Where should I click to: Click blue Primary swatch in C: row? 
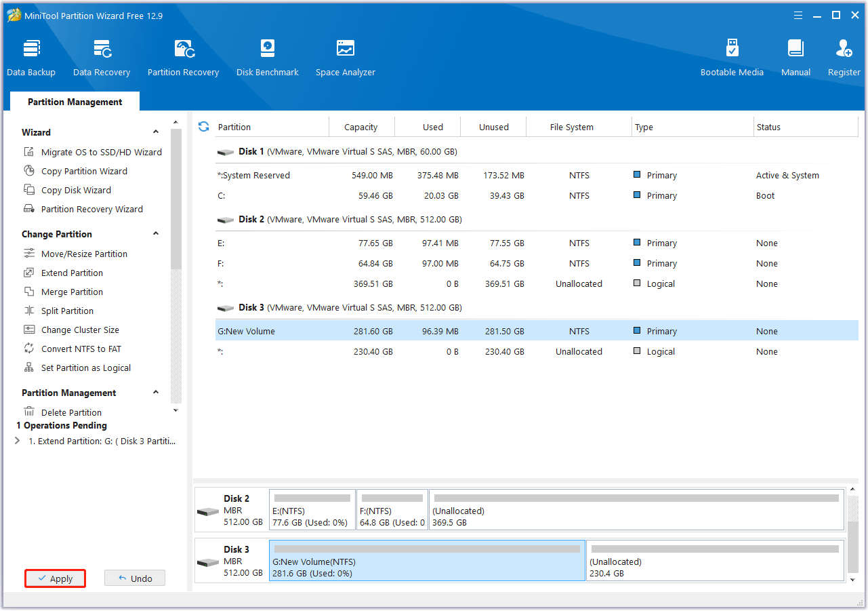637,195
